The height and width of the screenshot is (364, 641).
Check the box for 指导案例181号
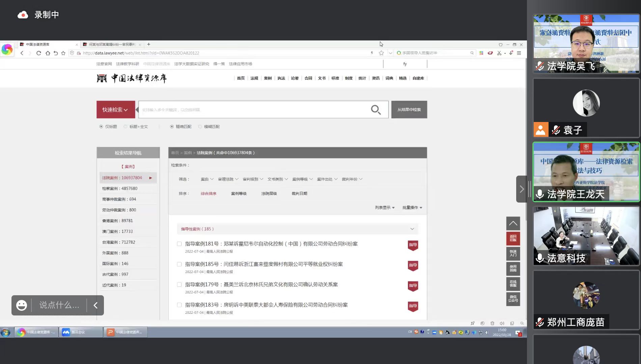(x=179, y=244)
